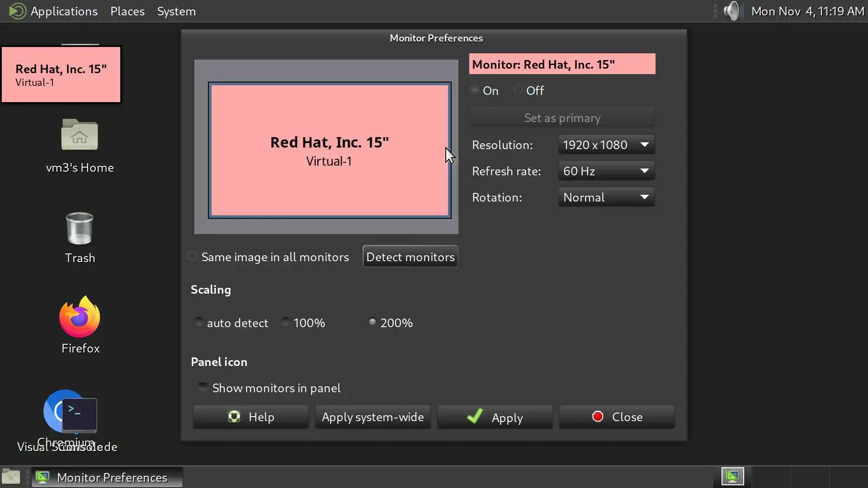Select the Off radio button for monitor

(x=518, y=90)
